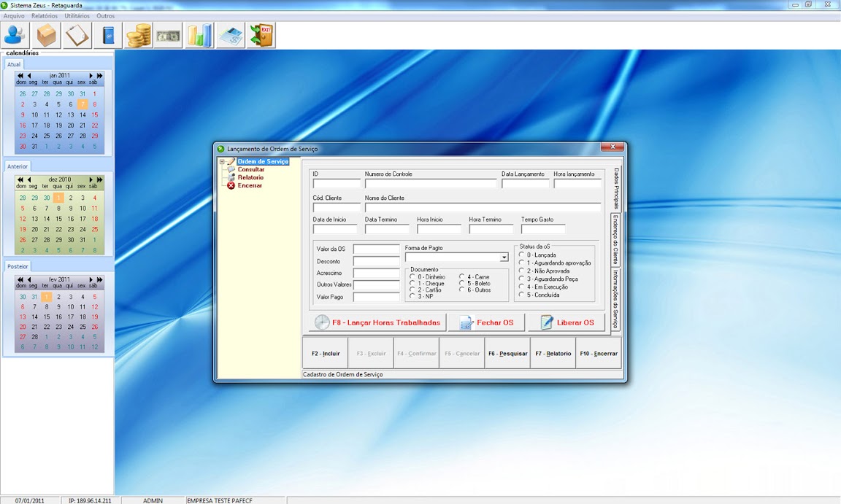Image resolution: width=841 pixels, height=504 pixels.
Task: Open the blue user clients toolbar icon
Action: coord(15,35)
